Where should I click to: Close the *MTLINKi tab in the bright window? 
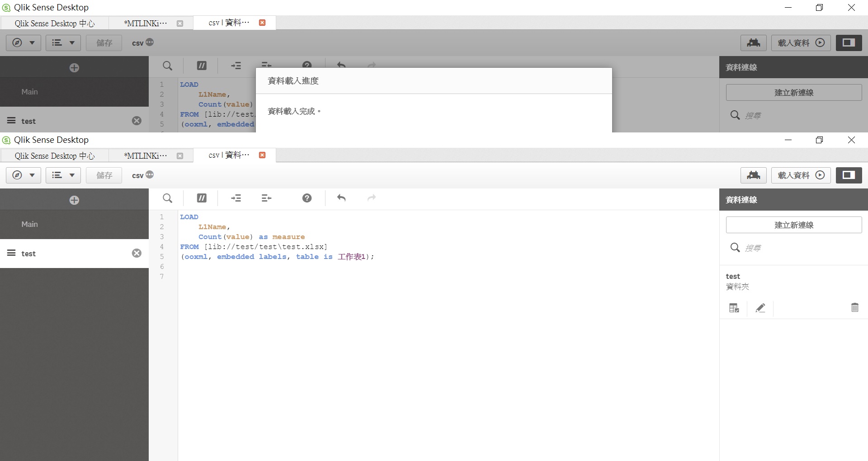[180, 156]
